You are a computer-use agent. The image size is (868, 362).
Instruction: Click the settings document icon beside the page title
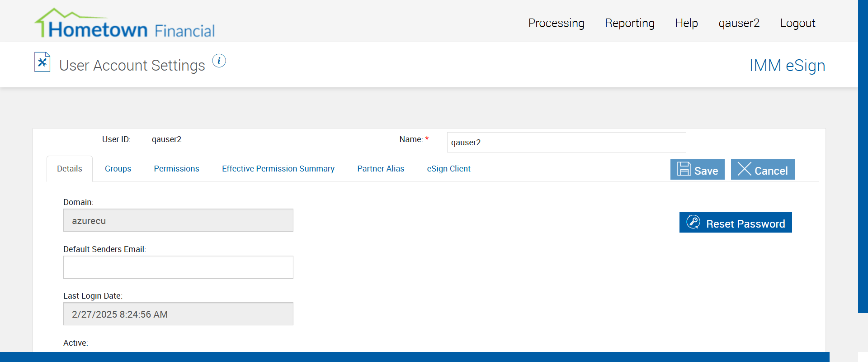[42, 62]
